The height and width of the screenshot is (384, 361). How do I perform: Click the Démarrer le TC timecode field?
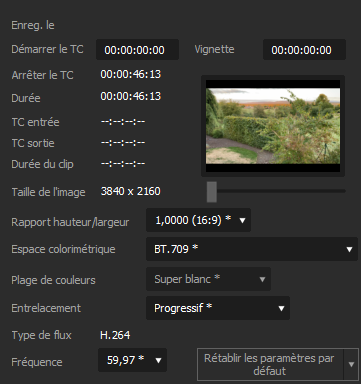tap(137, 50)
